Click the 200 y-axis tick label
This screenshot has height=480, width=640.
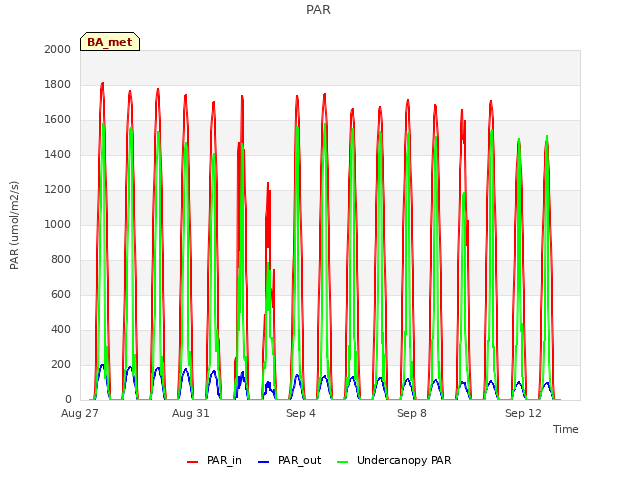tap(61, 364)
